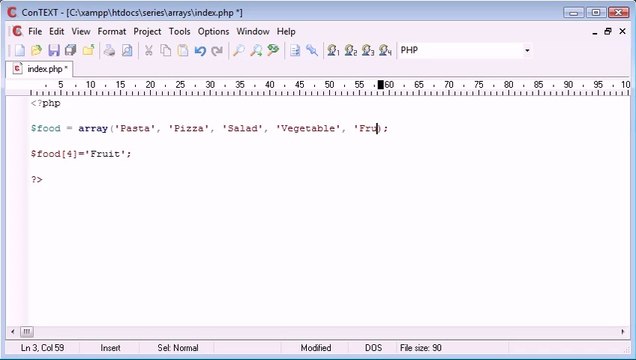This screenshot has height=360, width=636.
Task: Open the View menu
Action: (x=81, y=31)
